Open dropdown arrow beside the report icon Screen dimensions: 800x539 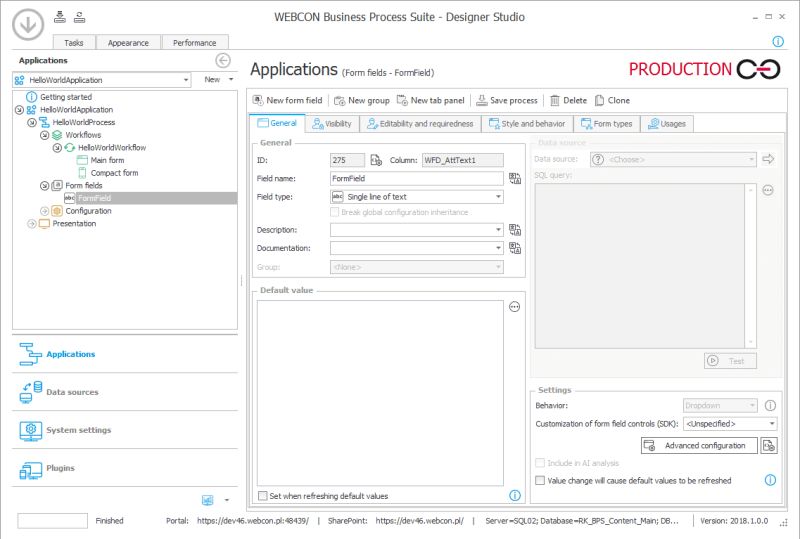pyautogui.click(x=227, y=500)
